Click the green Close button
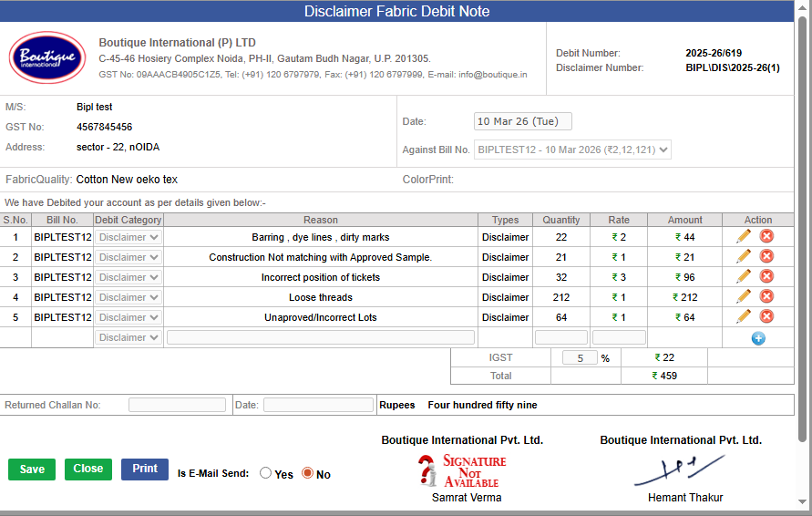812x516 pixels. pos(88,469)
